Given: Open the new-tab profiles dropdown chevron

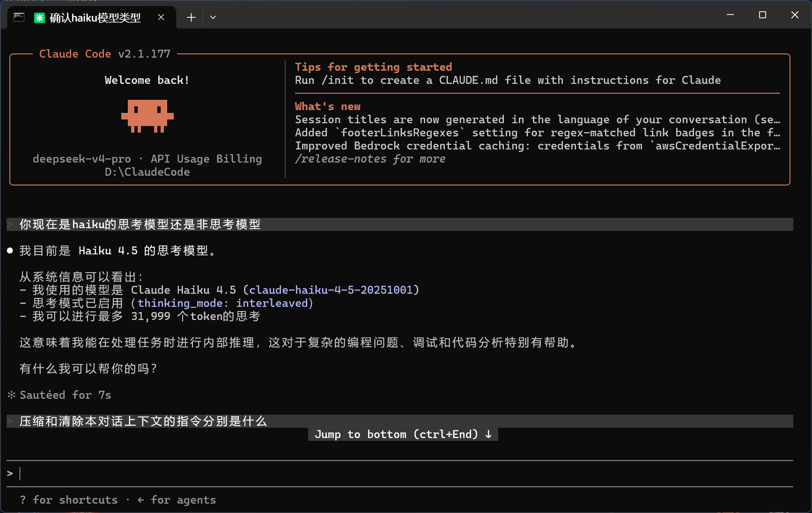Looking at the screenshot, I should coord(213,18).
